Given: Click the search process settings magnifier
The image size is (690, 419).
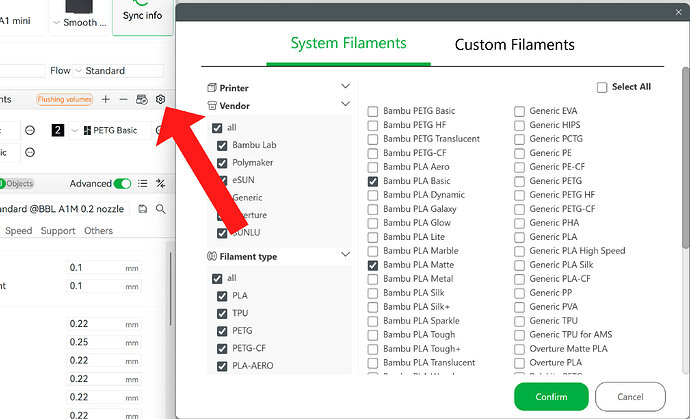Looking at the screenshot, I should 161,209.
